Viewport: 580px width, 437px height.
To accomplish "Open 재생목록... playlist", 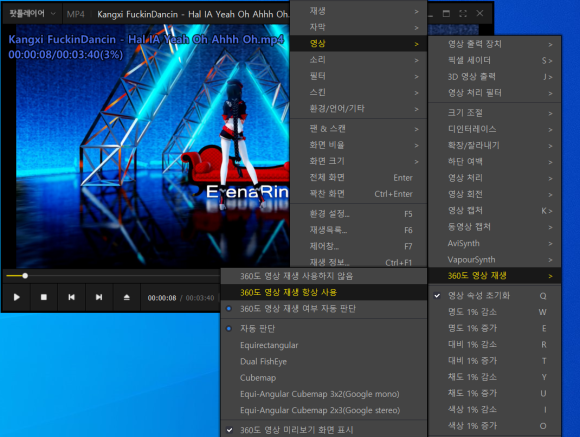I will (x=358, y=230).
